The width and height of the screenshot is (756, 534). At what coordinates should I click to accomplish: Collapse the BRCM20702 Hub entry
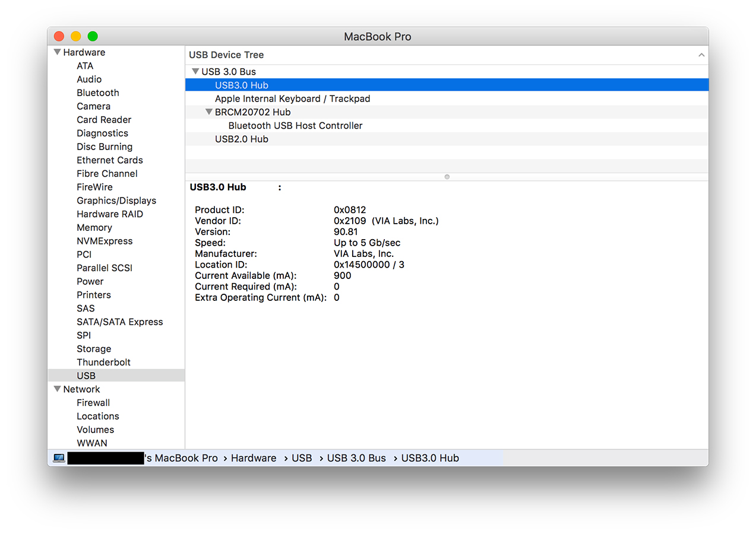coord(209,112)
